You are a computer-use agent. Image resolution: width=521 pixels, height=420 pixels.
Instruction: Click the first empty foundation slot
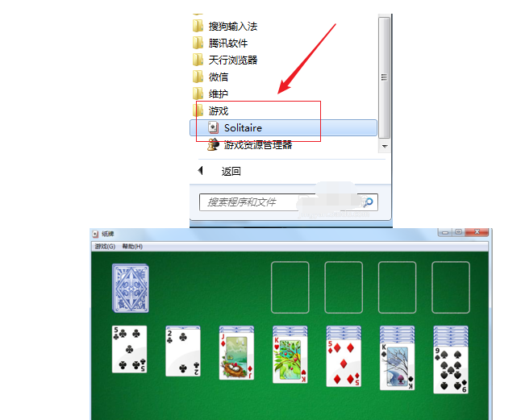(x=290, y=288)
